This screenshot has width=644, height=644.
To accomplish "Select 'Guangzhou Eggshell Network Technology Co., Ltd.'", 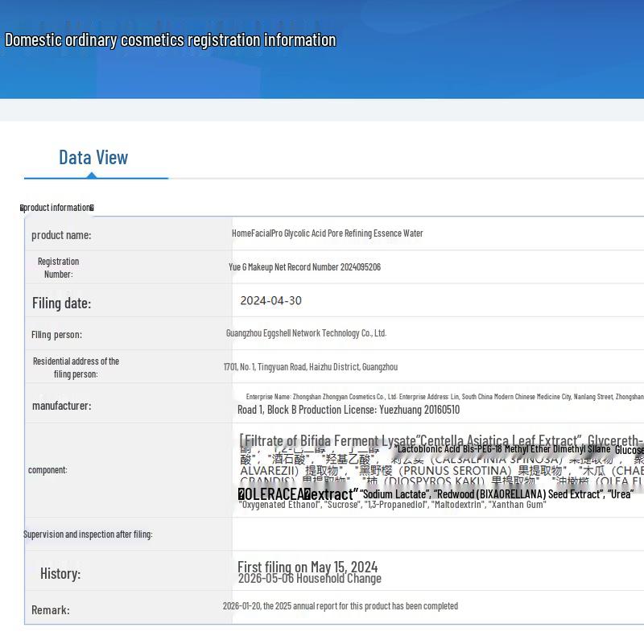I will pos(307,333).
